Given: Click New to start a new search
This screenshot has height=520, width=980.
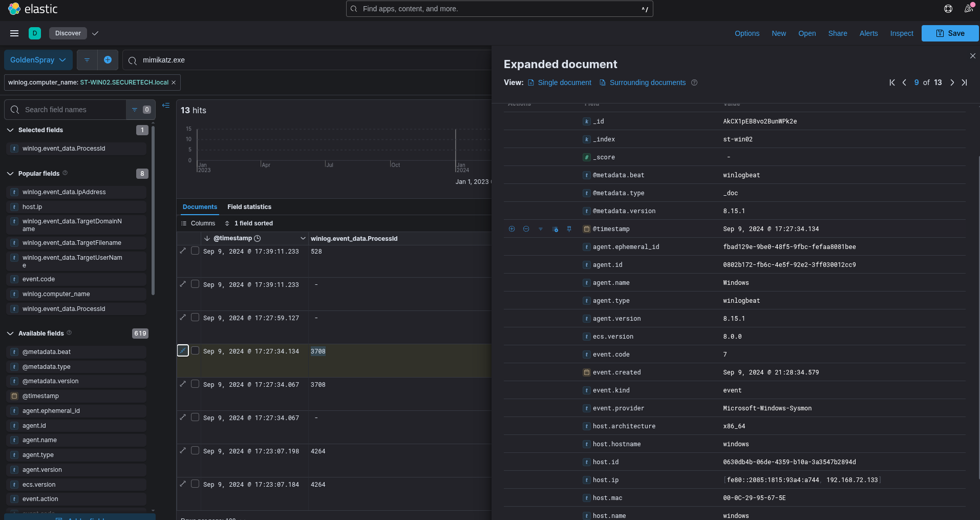Looking at the screenshot, I should click(x=779, y=33).
